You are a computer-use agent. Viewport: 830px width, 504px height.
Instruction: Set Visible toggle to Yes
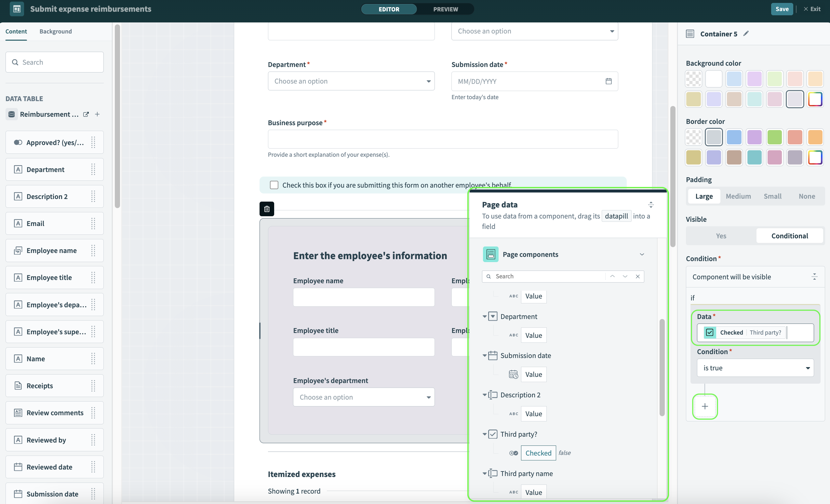(x=721, y=236)
